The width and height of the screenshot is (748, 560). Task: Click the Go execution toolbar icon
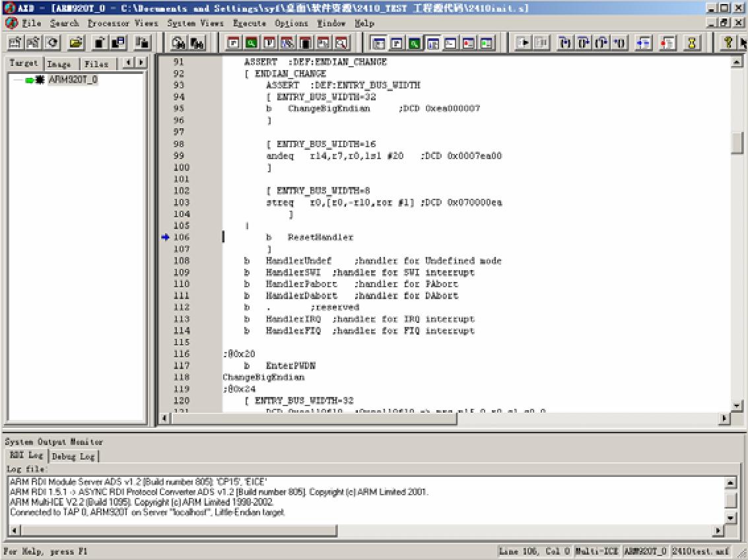point(524,42)
